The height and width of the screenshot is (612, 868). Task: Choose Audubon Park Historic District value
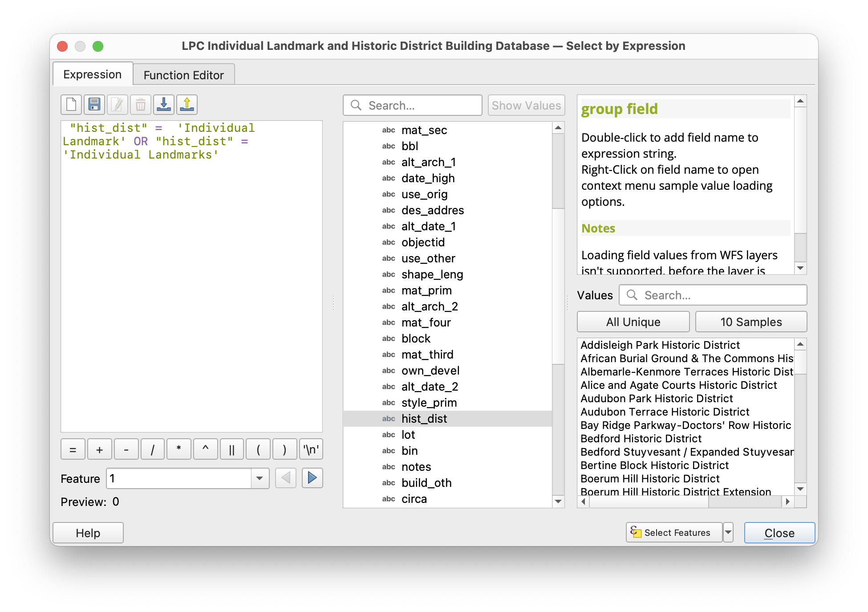point(657,399)
